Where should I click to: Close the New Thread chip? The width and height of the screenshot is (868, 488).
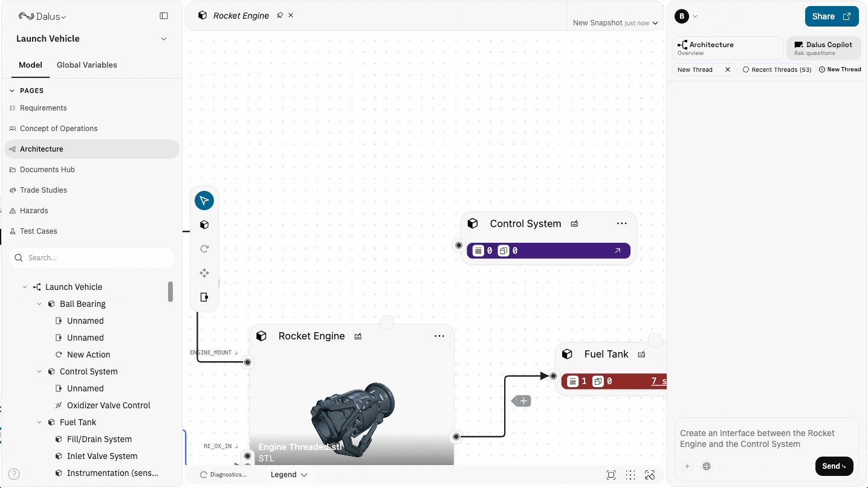pos(728,69)
